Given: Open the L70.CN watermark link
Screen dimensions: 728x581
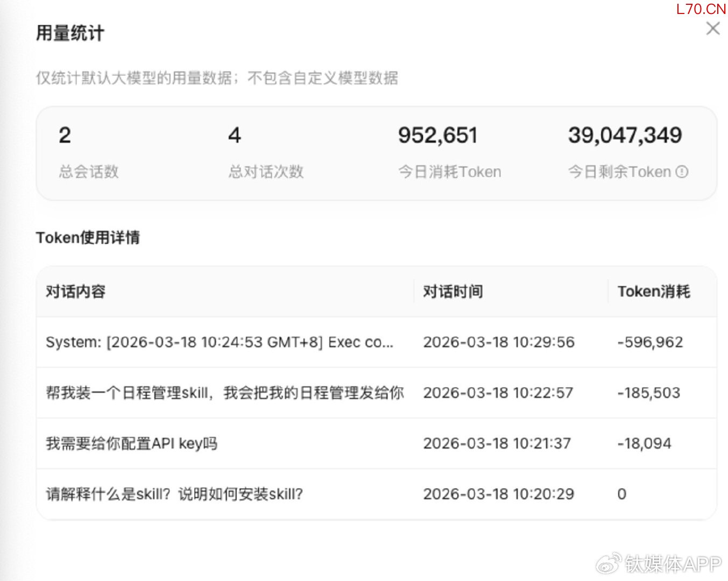Looking at the screenshot, I should pyautogui.click(x=701, y=9).
